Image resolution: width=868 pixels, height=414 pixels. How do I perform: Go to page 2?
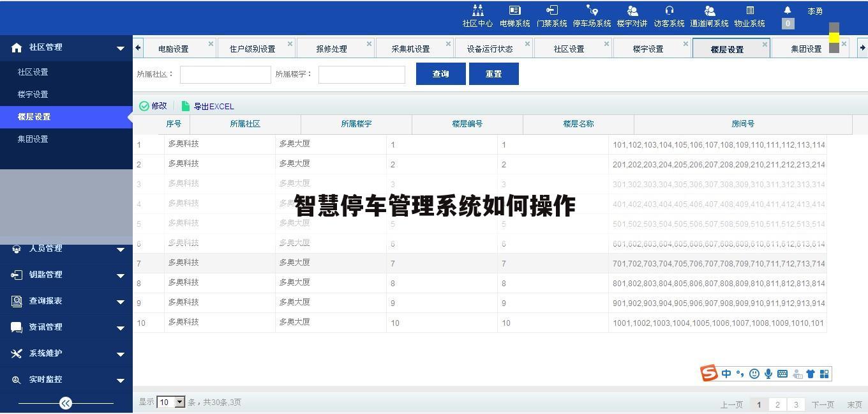coord(777,404)
